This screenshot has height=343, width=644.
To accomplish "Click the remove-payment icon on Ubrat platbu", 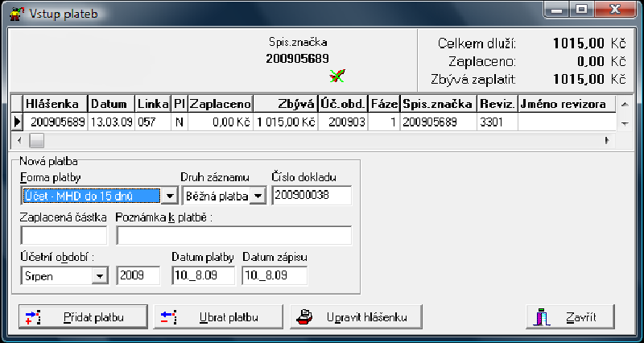I will pos(168,317).
